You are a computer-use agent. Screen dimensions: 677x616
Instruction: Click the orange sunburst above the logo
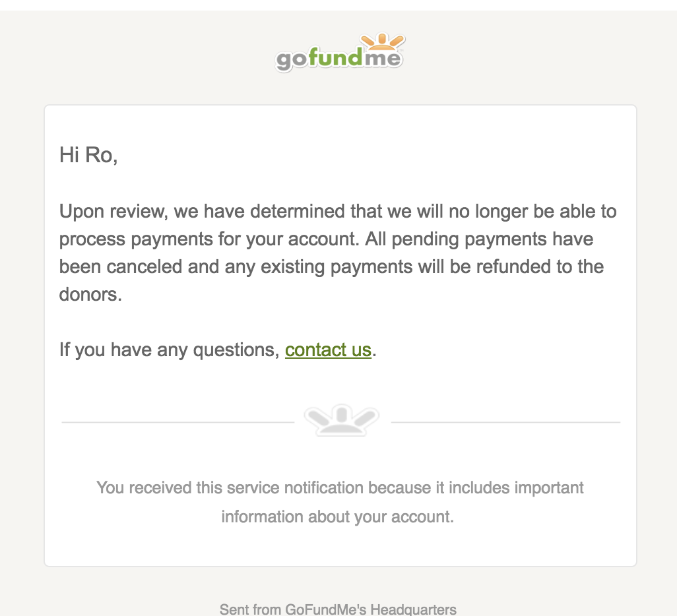[x=381, y=42]
